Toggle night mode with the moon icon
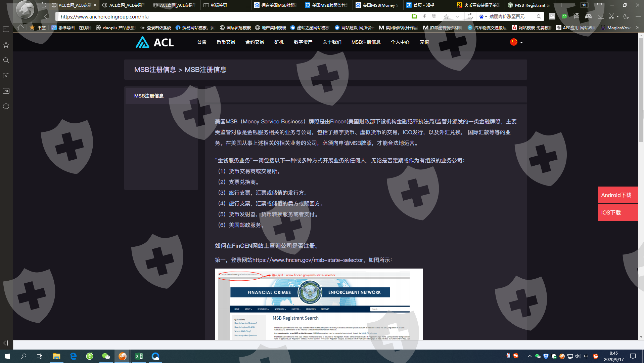The width and height of the screenshot is (644, 363). (x=626, y=16)
